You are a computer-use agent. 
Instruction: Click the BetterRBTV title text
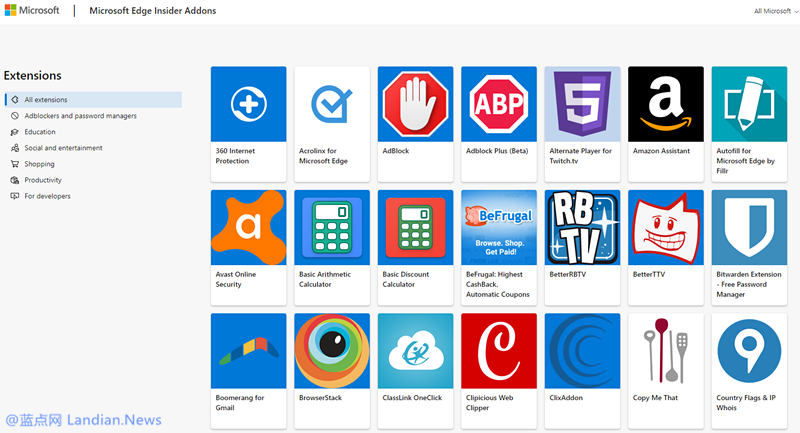(568, 274)
